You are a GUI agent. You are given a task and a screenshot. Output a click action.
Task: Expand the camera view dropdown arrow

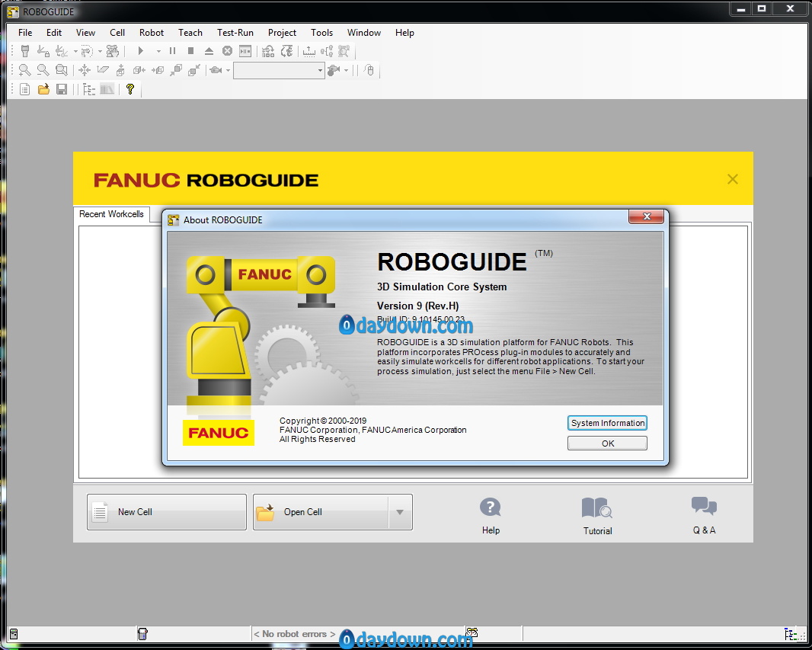coord(228,70)
